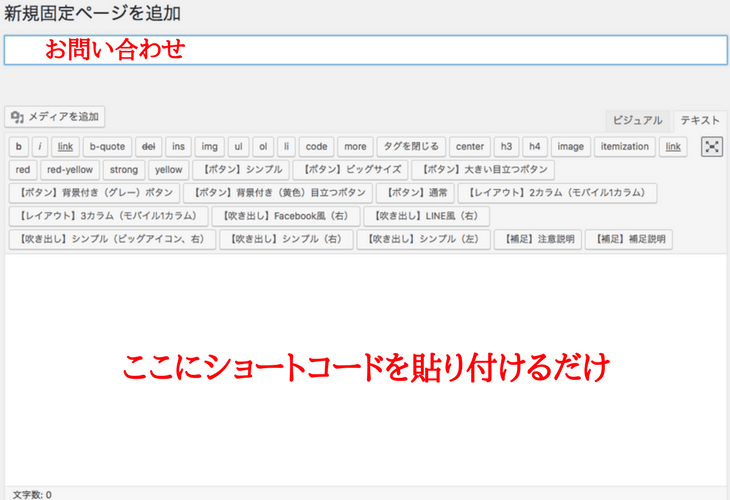The height and width of the screenshot is (500, 730).
Task: Insert ordered list with ol button
Action: click(x=263, y=147)
